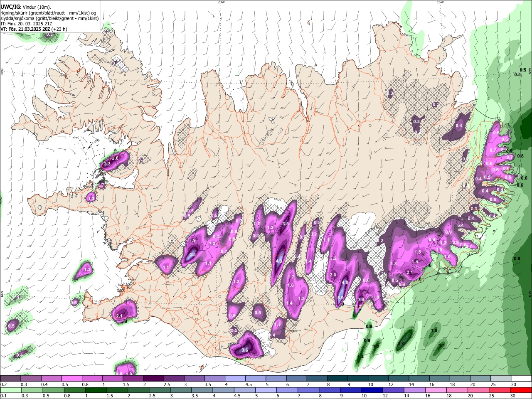Click the 'UWC/IG' title in the header box
532x399 pixels.
[x=10, y=7]
